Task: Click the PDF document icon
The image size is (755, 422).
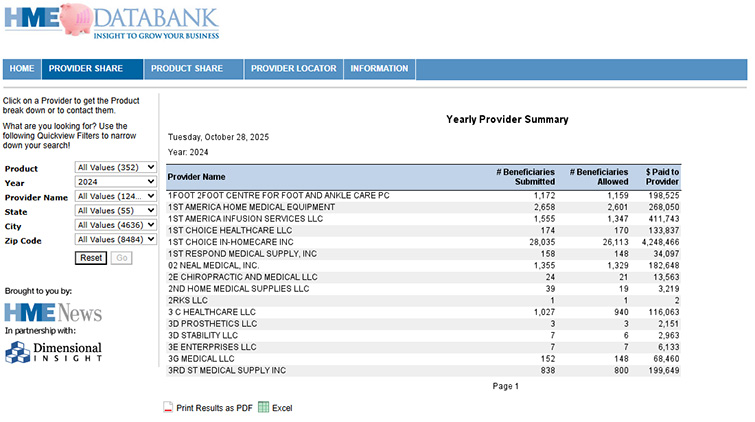Action: 168,408
